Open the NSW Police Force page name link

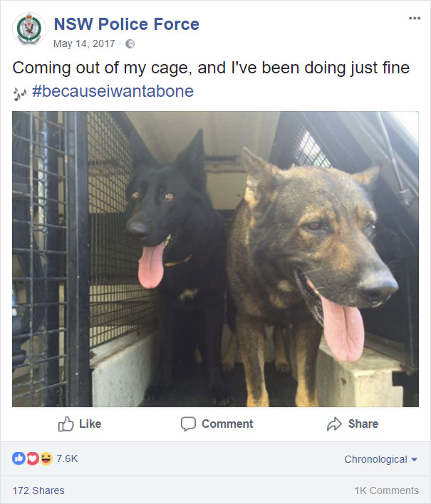pos(126,24)
